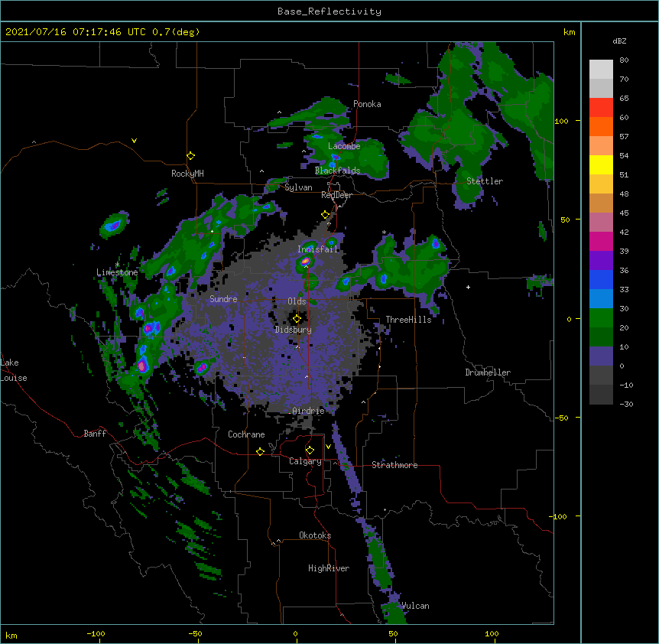Click the Didsbury label
The width and height of the screenshot is (659, 644).
pos(294,330)
